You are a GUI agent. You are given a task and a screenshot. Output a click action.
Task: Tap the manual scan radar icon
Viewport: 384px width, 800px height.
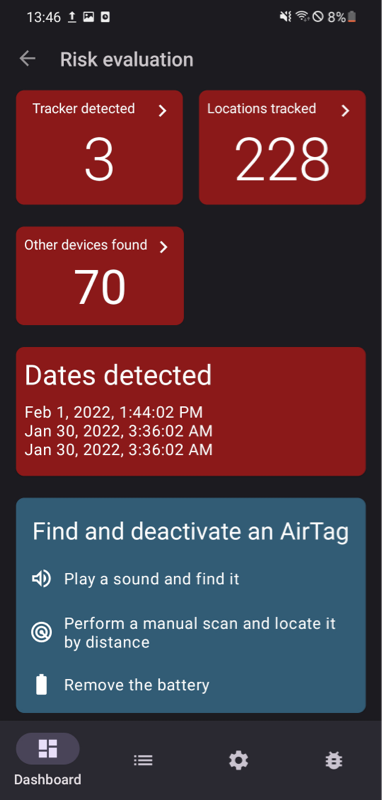41,633
